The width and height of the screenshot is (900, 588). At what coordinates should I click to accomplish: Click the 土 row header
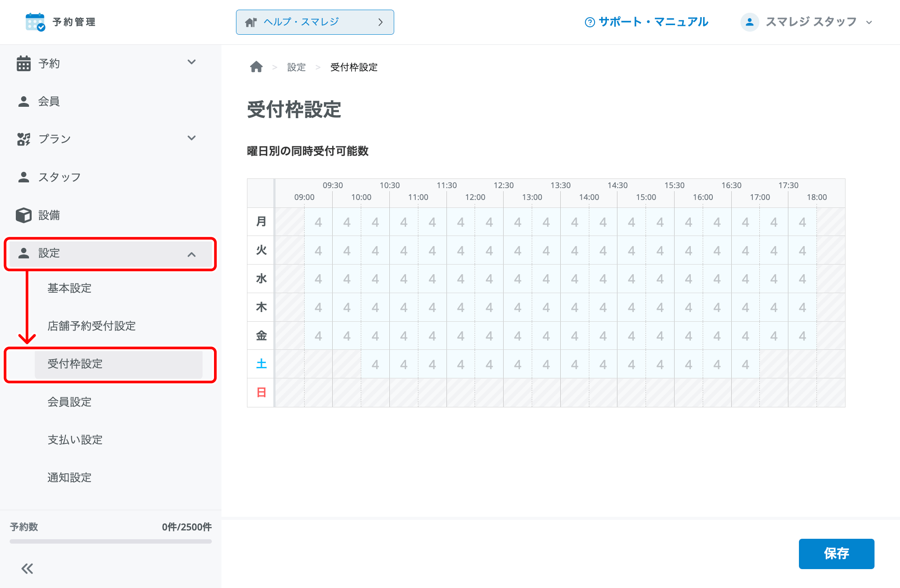tap(261, 364)
